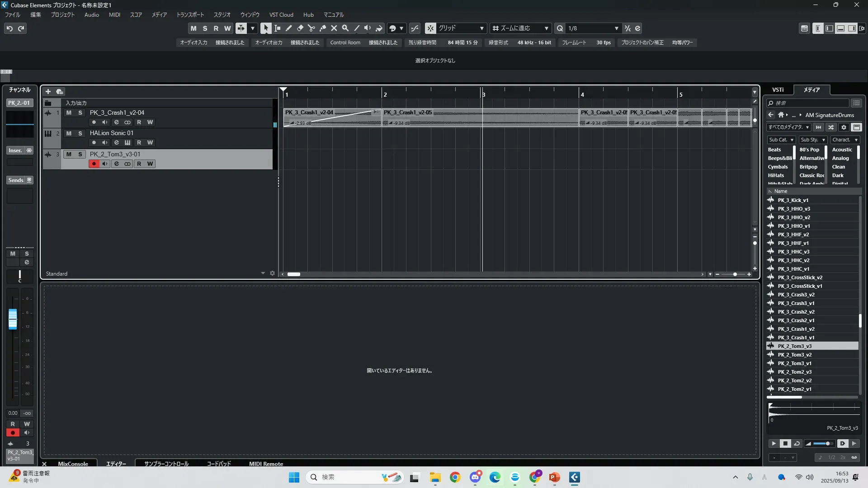The image size is (868, 488).
Task: Switch to the VSTi tab
Action: [778, 89]
